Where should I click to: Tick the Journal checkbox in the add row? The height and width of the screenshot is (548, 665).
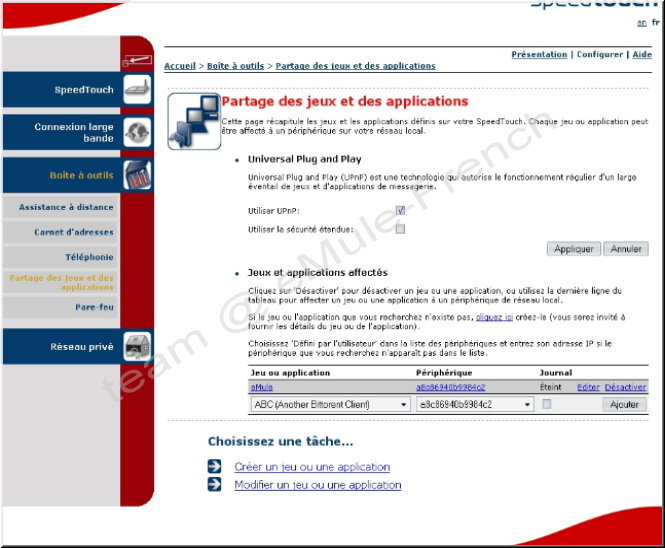point(547,404)
